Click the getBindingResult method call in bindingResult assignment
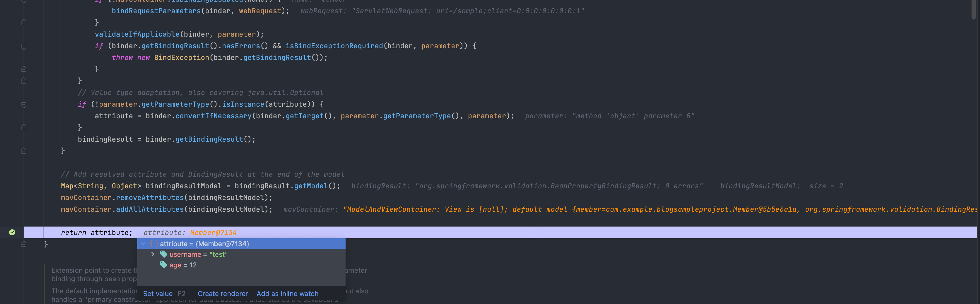 coord(209,140)
